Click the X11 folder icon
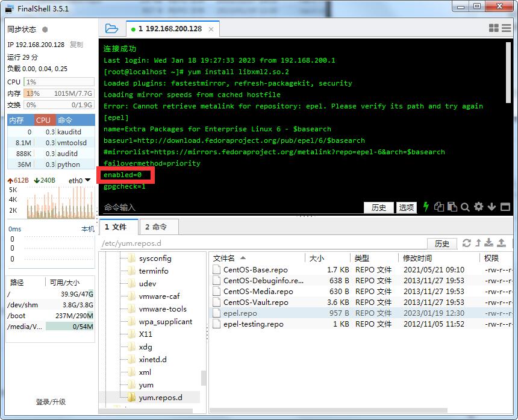The width and height of the screenshot is (518, 420). (131, 334)
